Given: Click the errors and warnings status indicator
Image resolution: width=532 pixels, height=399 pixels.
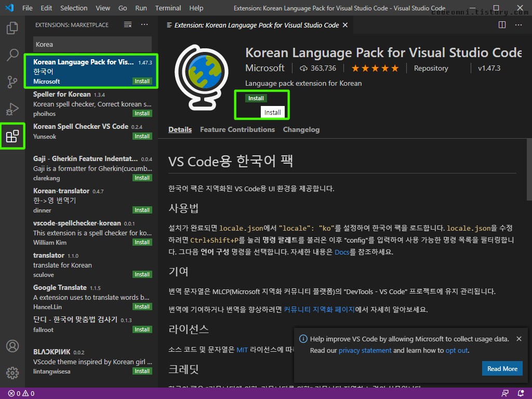Looking at the screenshot, I should 21,394.
